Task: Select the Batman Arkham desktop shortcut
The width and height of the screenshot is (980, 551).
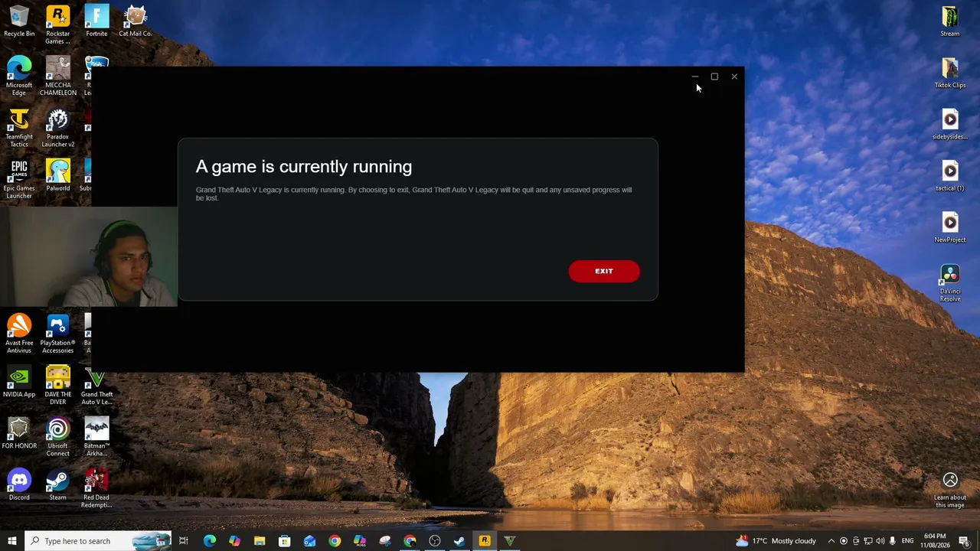Action: [x=96, y=438]
